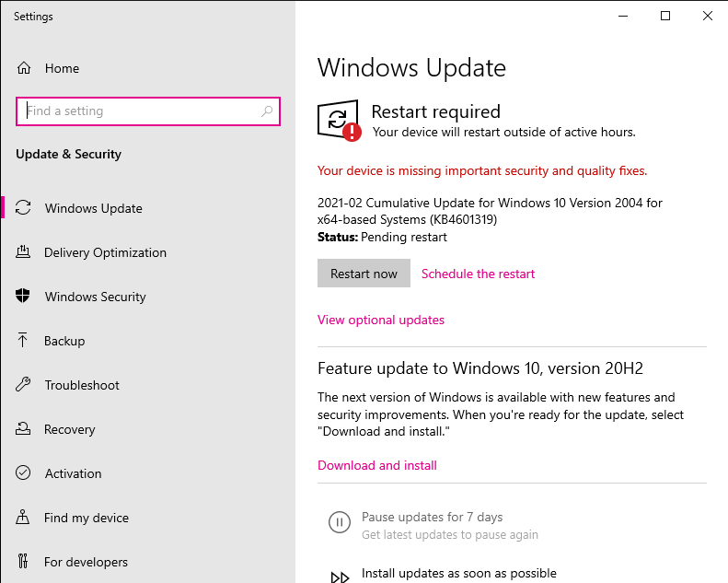This screenshot has width=728, height=583.
Task: Click Schedule the restart link
Action: (x=478, y=274)
